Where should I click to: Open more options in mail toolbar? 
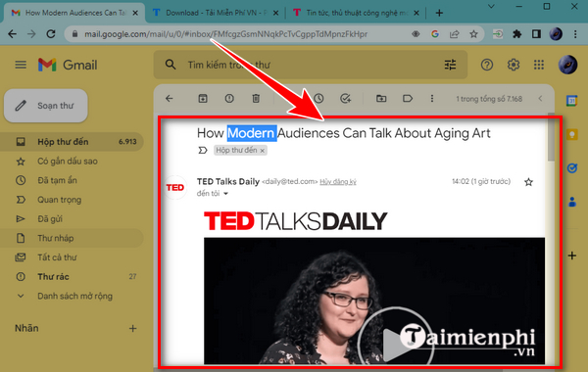point(432,99)
